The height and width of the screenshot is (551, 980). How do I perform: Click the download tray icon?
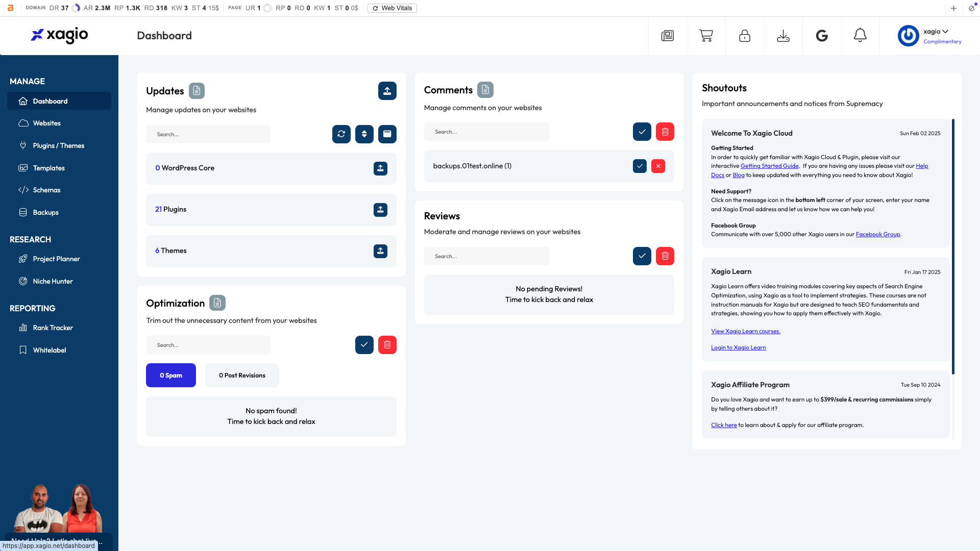pos(783,36)
